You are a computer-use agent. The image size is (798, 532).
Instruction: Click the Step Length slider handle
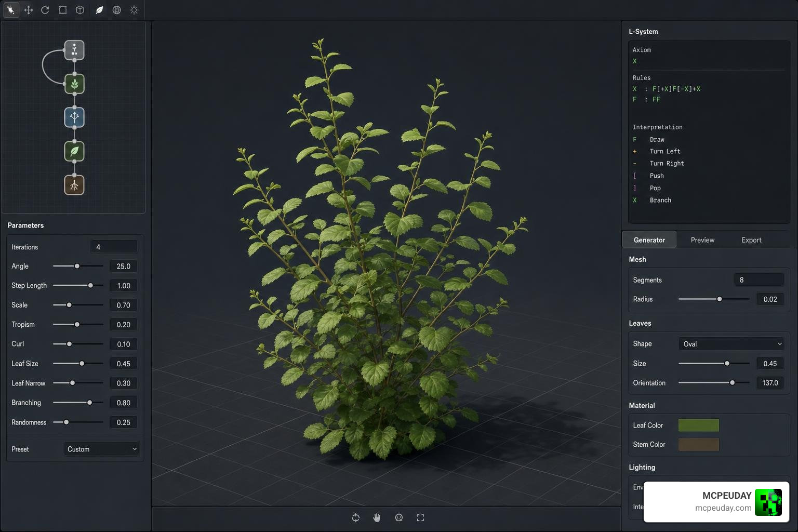coord(90,285)
